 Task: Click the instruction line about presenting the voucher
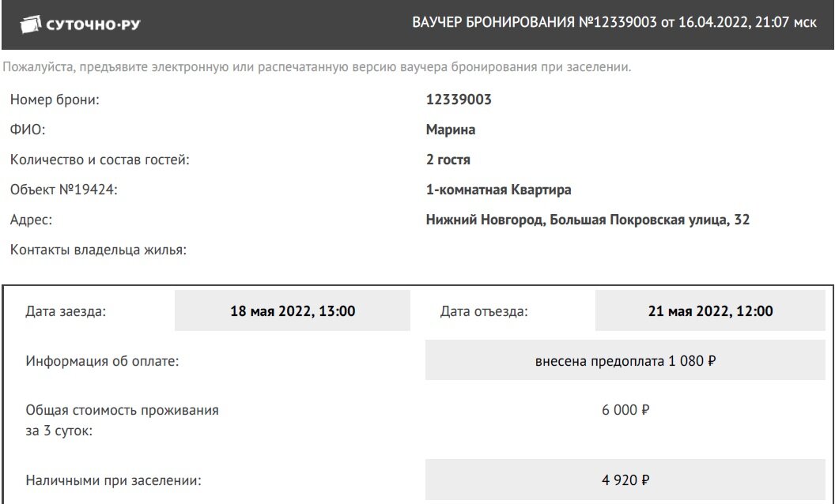[x=317, y=68]
